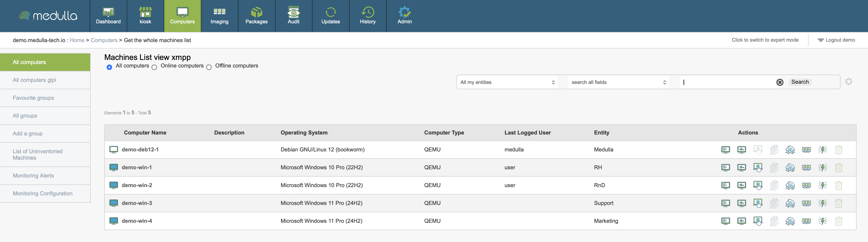868x242 pixels.
Task: Click monitoring pulse icon for demo-win-1
Action: click(742, 167)
